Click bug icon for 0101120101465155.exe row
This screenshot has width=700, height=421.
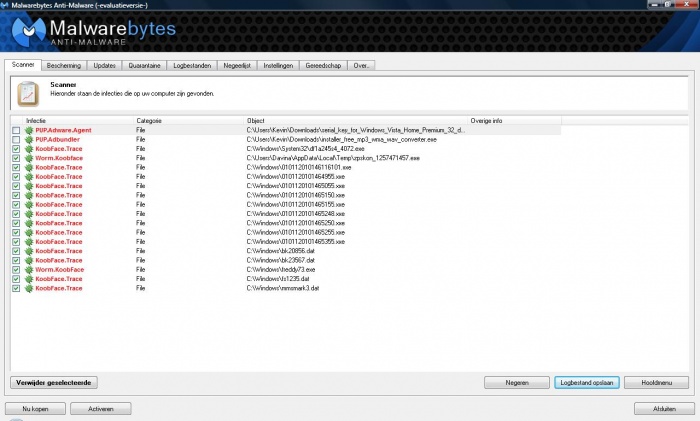29,204
